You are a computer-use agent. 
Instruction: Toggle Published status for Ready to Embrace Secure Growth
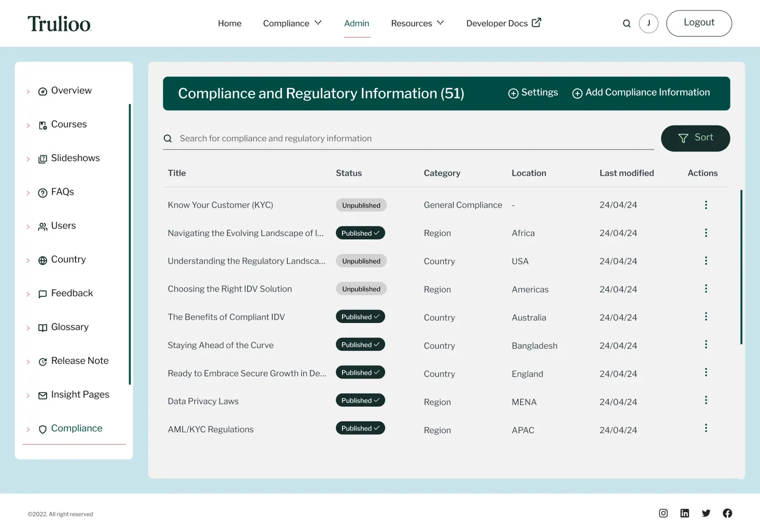[x=360, y=372]
